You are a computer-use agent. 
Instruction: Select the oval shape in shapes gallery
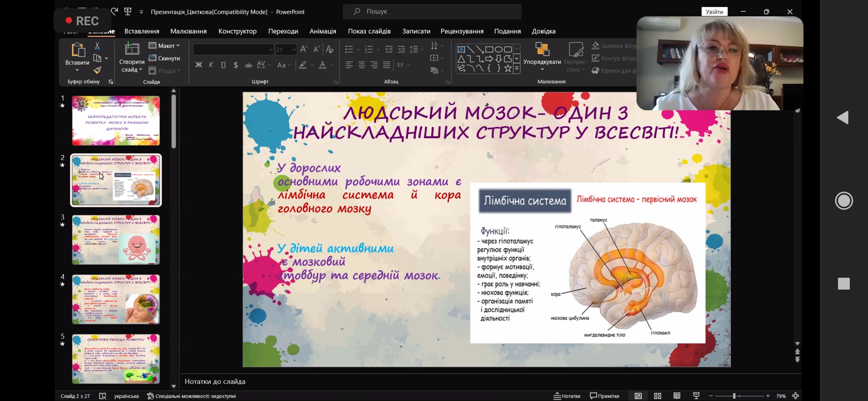click(499, 49)
